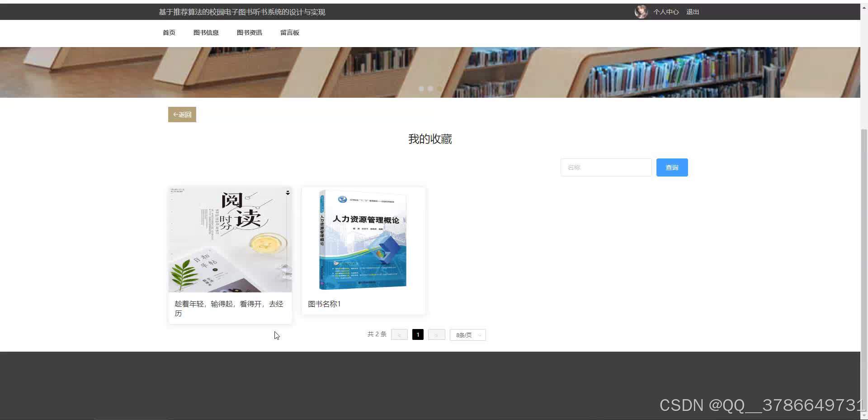Open the 图书信息 menu item
The image size is (868, 420).
[x=206, y=32]
